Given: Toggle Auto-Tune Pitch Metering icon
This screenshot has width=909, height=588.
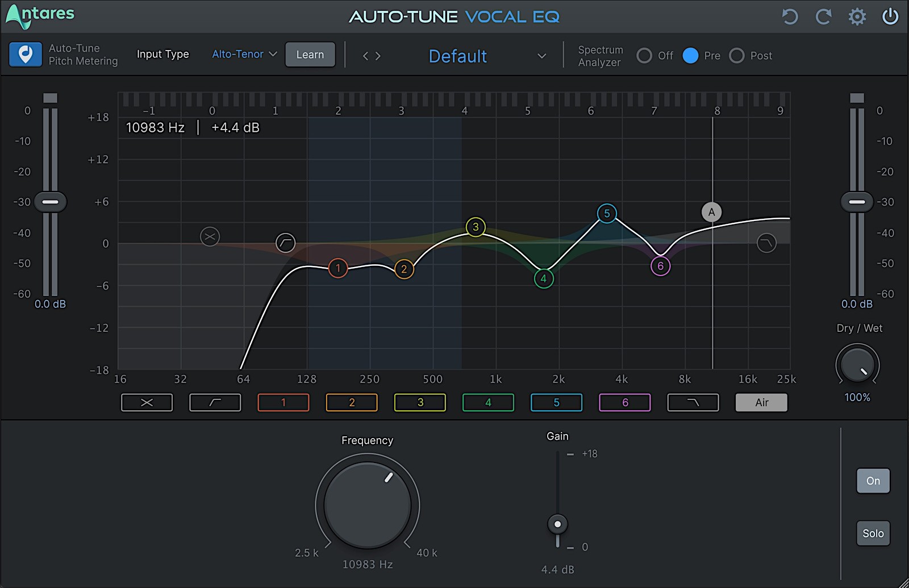Looking at the screenshot, I should [x=26, y=55].
